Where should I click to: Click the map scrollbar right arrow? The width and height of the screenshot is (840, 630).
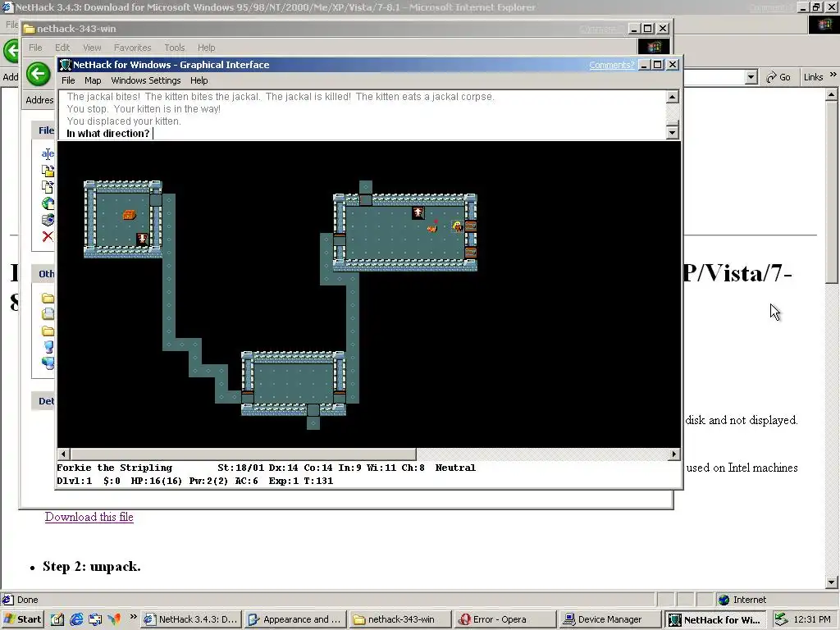pyautogui.click(x=674, y=454)
